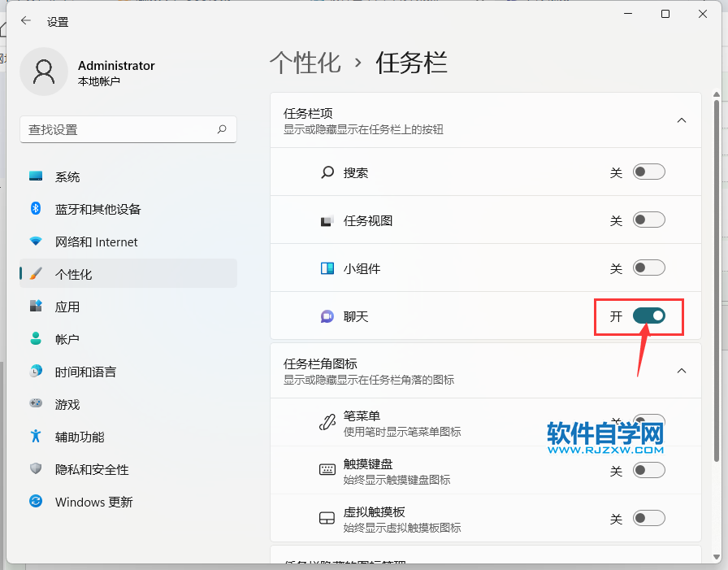The width and height of the screenshot is (728, 570).
Task: Enable the 虚拟触摸板 toggle
Action: pyautogui.click(x=648, y=518)
